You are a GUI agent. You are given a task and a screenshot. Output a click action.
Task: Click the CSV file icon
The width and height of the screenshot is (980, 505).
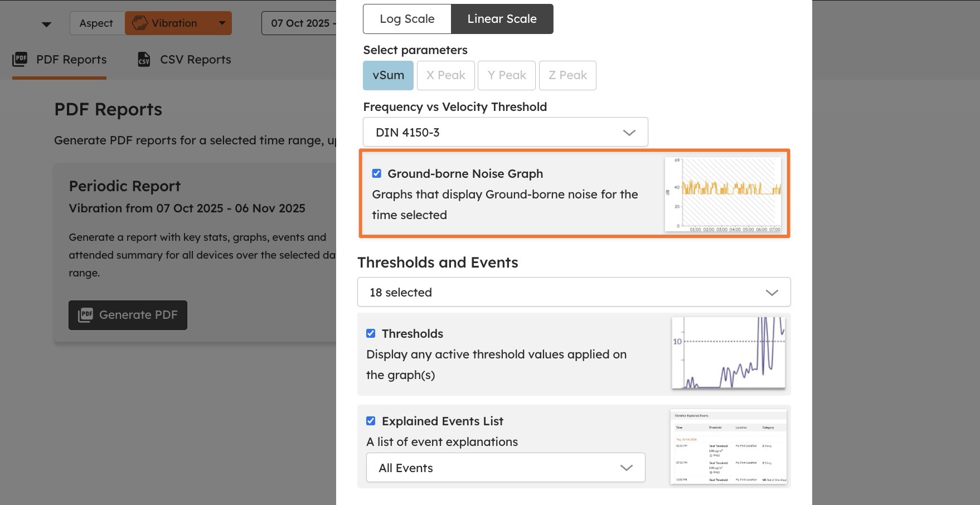coord(144,59)
